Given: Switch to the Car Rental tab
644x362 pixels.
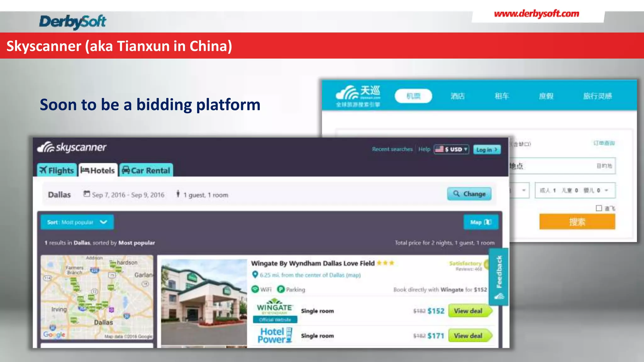Looking at the screenshot, I should point(146,170).
